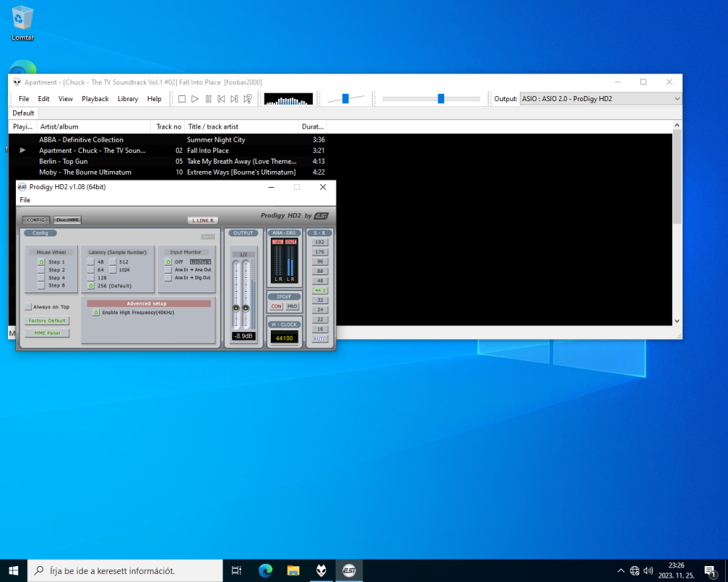Set S/PDIF mode to PRO
The width and height of the screenshot is (728, 582).
tap(292, 306)
